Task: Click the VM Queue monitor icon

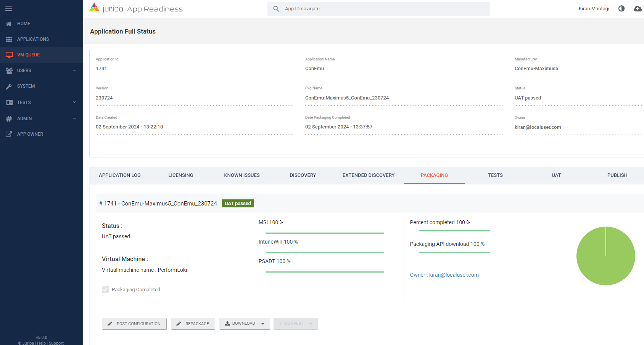Action: coord(9,55)
